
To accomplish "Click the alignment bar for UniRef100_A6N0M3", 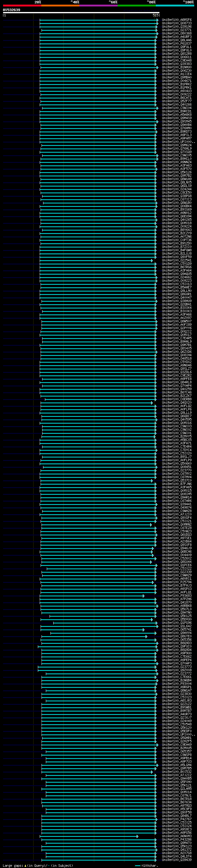I will (89, 836).
